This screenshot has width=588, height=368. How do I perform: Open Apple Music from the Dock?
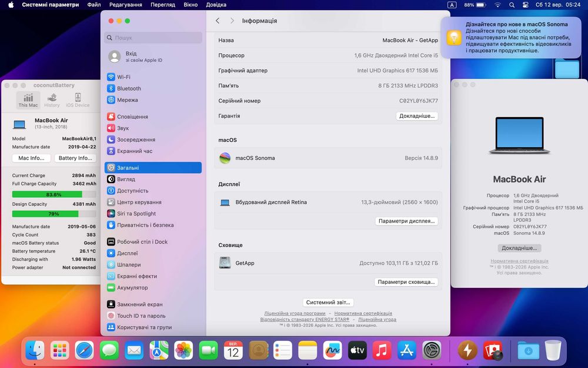tap(382, 351)
